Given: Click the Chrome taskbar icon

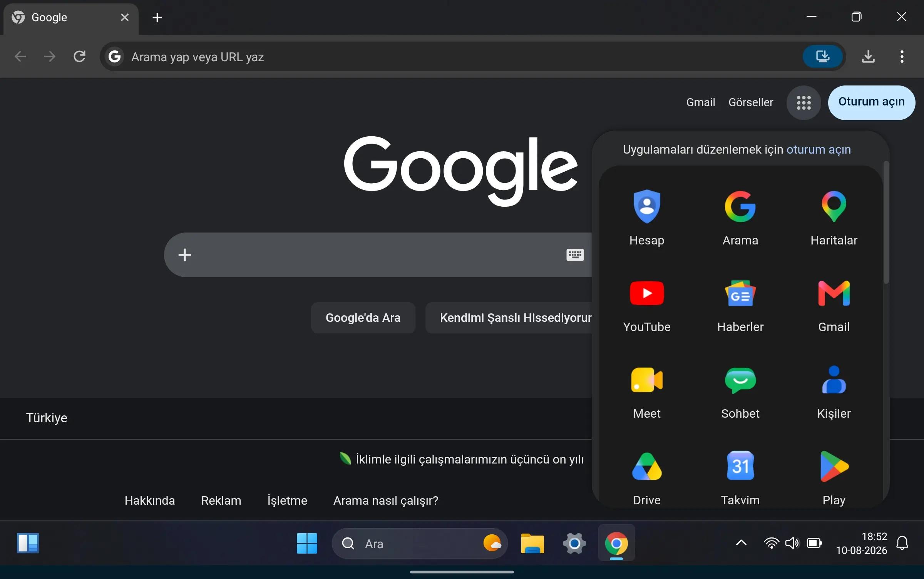Looking at the screenshot, I should [616, 543].
